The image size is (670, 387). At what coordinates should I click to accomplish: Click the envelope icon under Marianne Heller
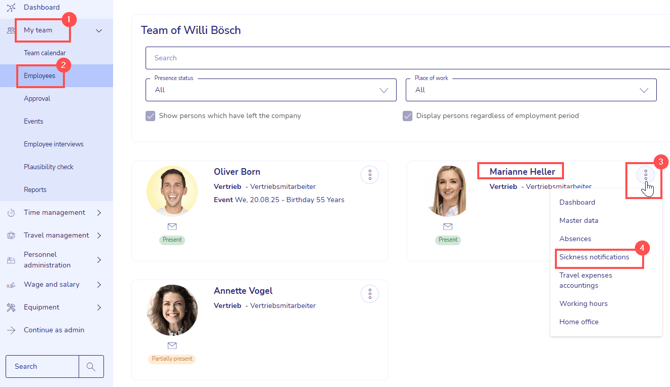[448, 226]
